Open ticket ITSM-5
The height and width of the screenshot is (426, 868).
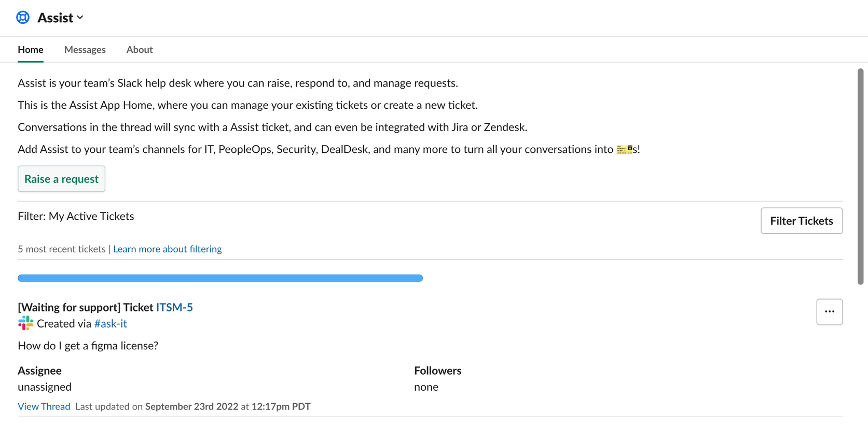(x=174, y=307)
